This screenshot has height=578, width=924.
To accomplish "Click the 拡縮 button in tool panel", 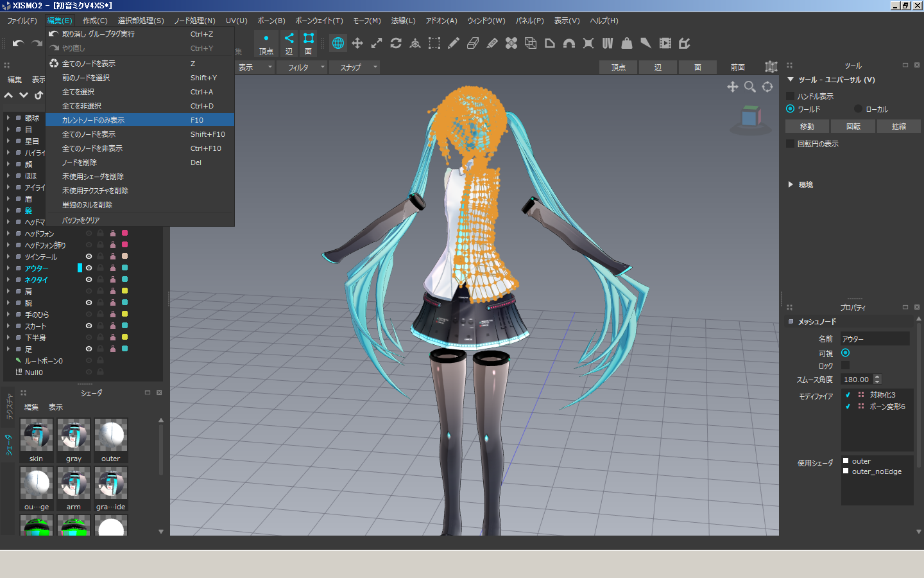I will (899, 127).
